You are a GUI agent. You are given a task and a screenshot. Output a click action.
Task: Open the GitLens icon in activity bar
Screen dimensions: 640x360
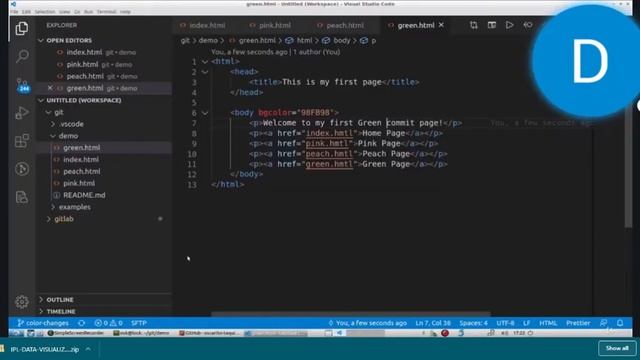click(x=22, y=169)
